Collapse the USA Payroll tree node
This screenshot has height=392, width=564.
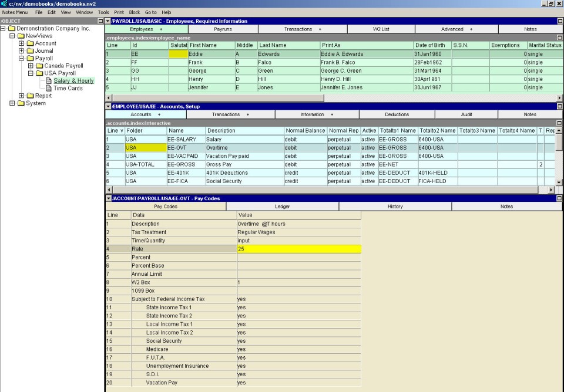pyautogui.click(x=31, y=73)
